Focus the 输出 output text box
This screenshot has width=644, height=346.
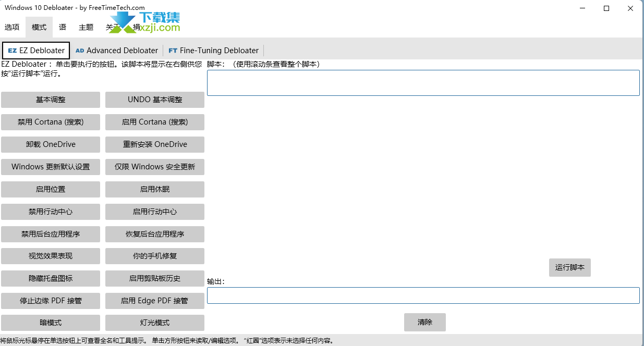tap(423, 295)
